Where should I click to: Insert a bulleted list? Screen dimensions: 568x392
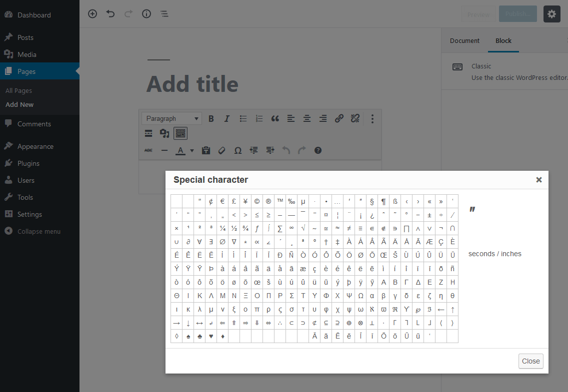(x=243, y=119)
